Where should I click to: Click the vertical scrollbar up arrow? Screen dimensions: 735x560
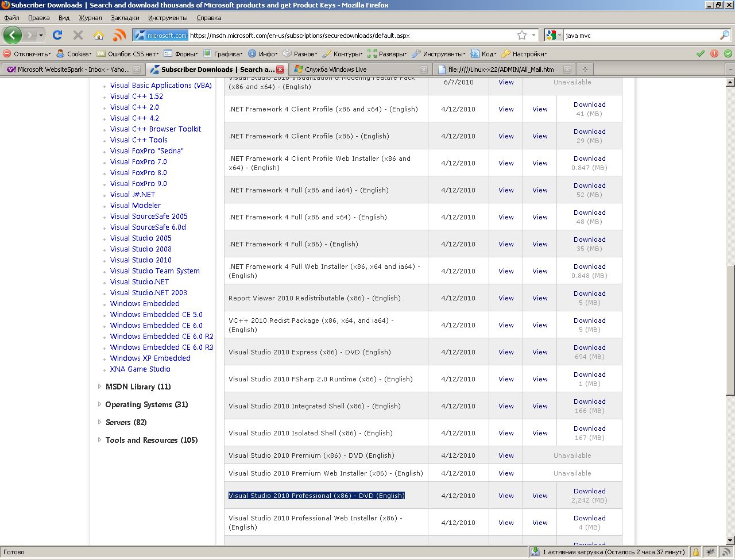tap(730, 82)
